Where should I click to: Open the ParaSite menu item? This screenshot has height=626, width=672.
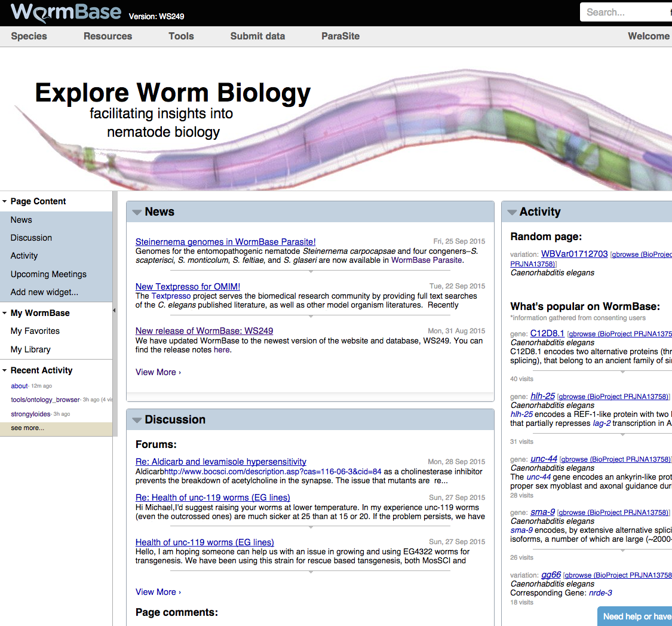tap(340, 36)
